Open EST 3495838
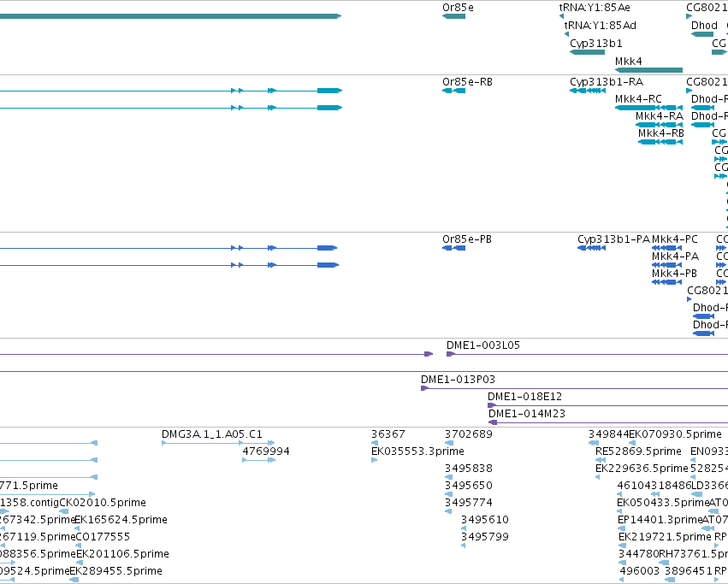Viewport: 728px width, 584px height. (448, 477)
